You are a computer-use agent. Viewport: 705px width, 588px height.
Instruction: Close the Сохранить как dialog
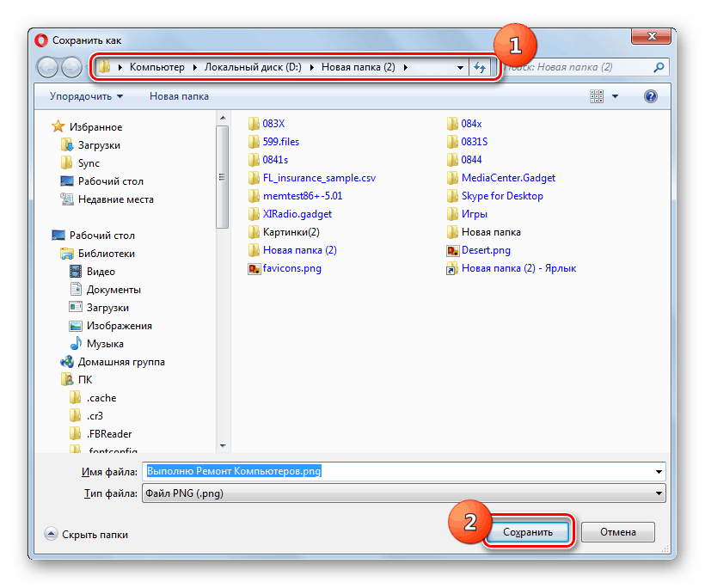pyautogui.click(x=652, y=36)
